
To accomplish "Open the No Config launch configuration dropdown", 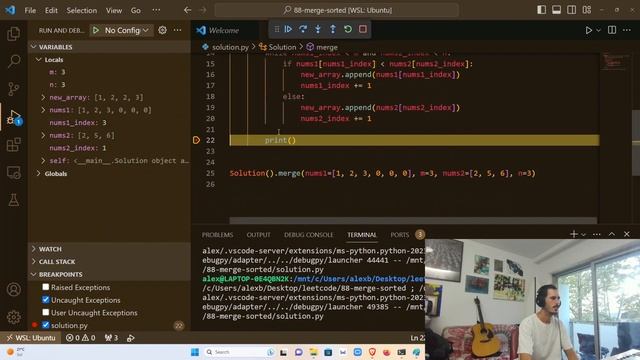I will (126, 30).
